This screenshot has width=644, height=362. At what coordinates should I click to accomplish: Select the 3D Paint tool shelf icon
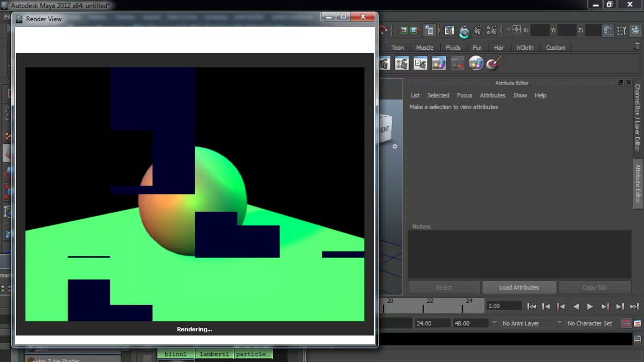(x=494, y=64)
